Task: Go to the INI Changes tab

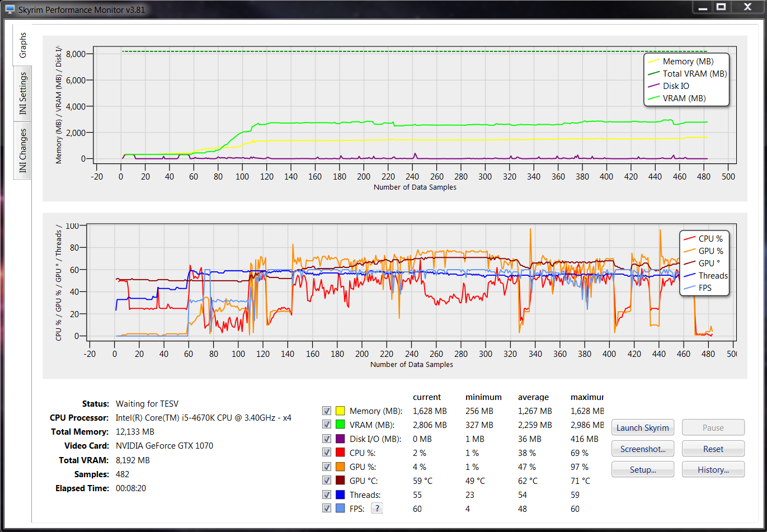Action: (22, 150)
